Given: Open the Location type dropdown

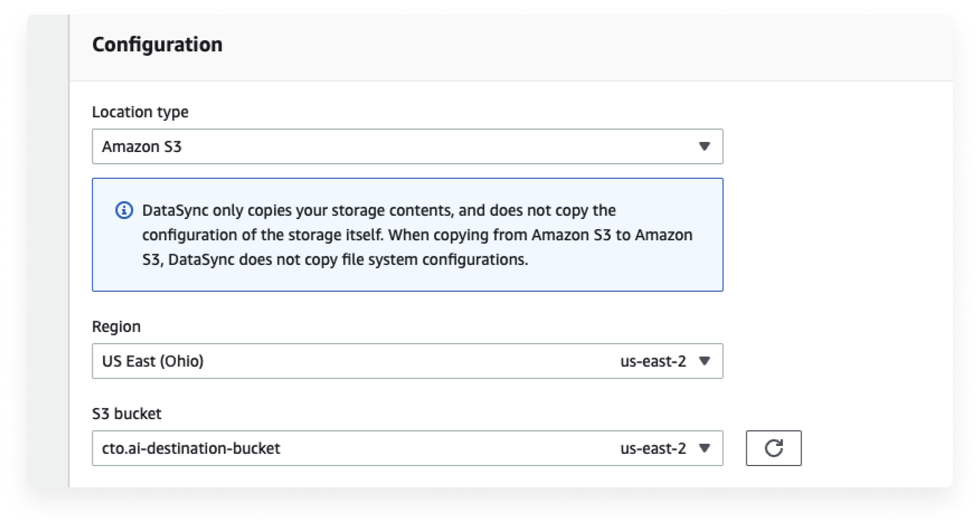Looking at the screenshot, I should coord(407,146).
